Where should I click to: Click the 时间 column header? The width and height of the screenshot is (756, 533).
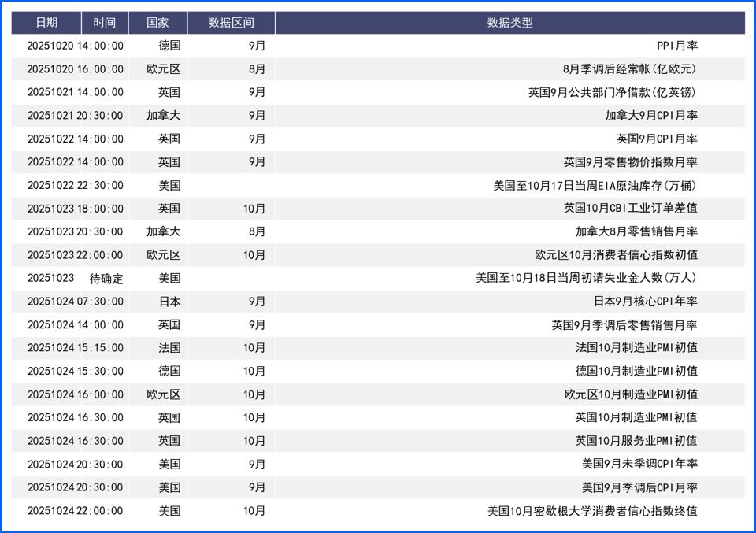click(x=104, y=23)
